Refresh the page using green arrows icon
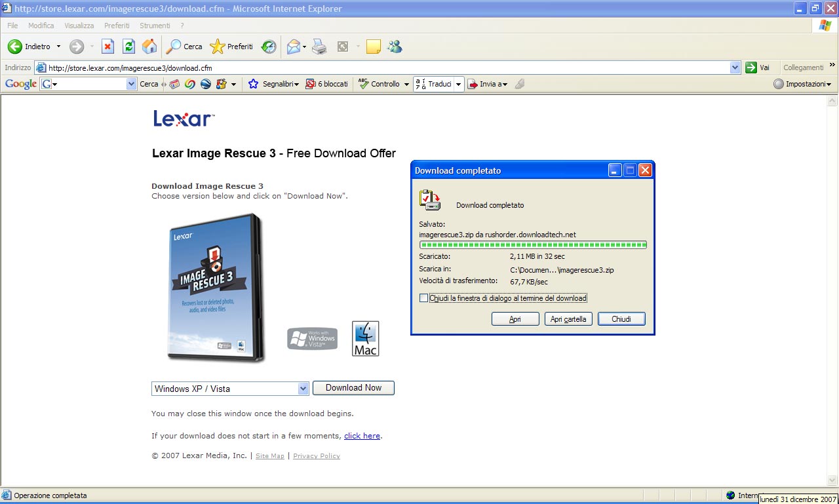839x504 pixels. [x=128, y=47]
